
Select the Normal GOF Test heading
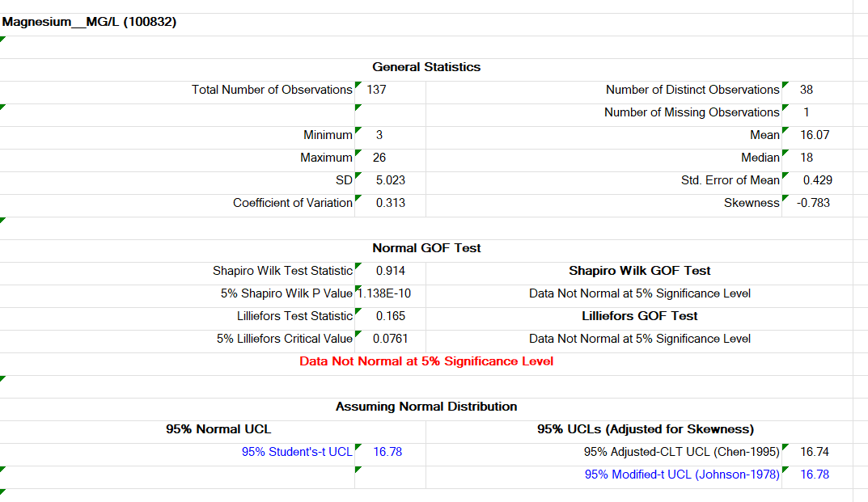pyautogui.click(x=426, y=248)
